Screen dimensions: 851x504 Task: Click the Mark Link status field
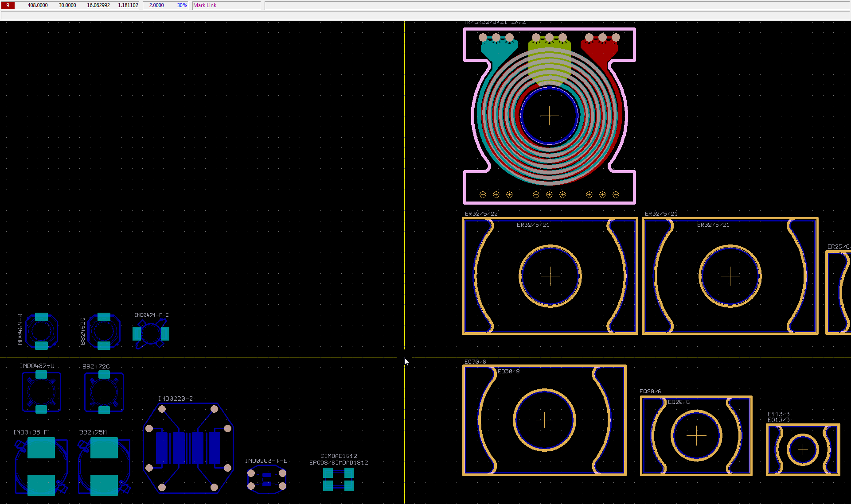pyautogui.click(x=226, y=5)
